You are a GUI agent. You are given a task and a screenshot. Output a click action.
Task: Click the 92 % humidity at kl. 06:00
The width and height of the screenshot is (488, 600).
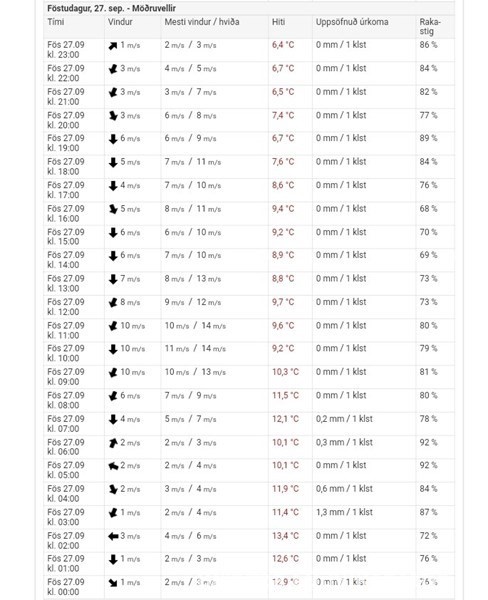pos(428,442)
